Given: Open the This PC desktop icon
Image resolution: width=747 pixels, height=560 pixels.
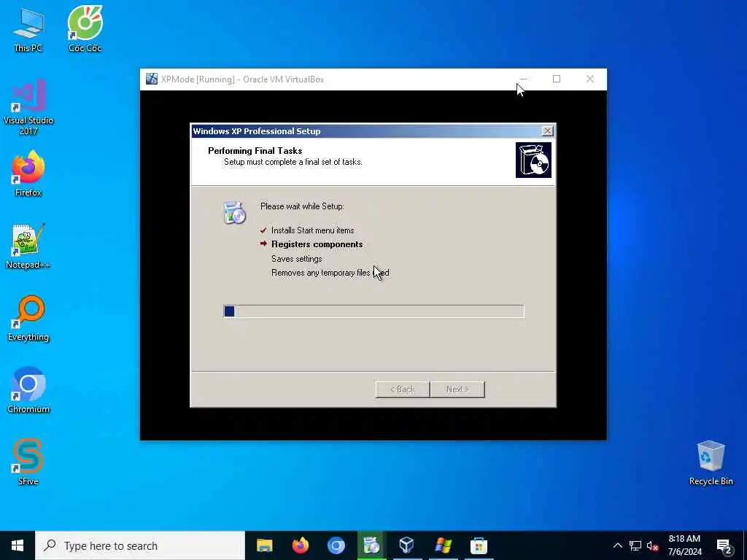Looking at the screenshot, I should (28, 29).
